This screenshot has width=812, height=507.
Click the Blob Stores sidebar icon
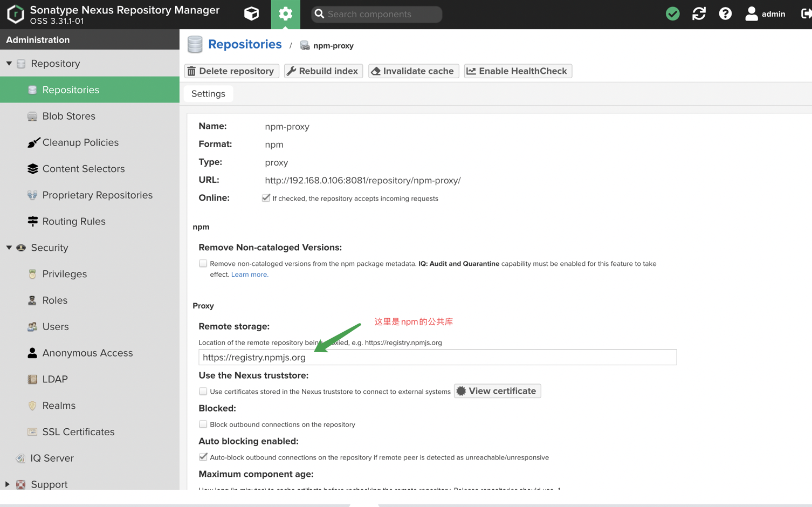tap(32, 117)
